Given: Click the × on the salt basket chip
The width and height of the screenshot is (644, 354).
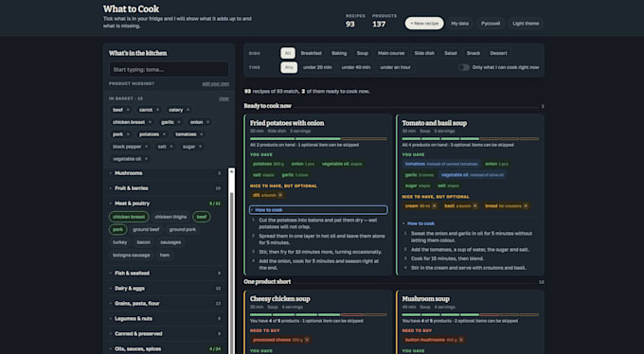Looking at the screenshot, I should click(x=171, y=147).
